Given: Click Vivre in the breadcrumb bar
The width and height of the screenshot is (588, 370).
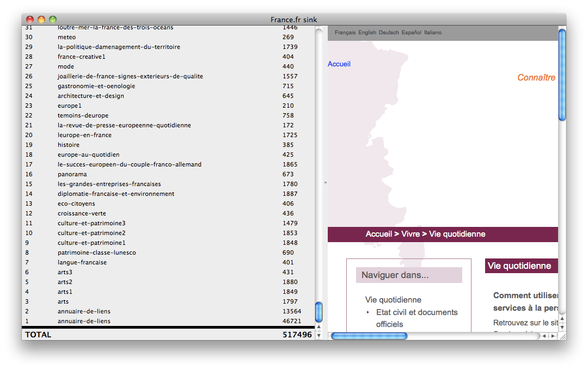Looking at the screenshot, I should (411, 234).
